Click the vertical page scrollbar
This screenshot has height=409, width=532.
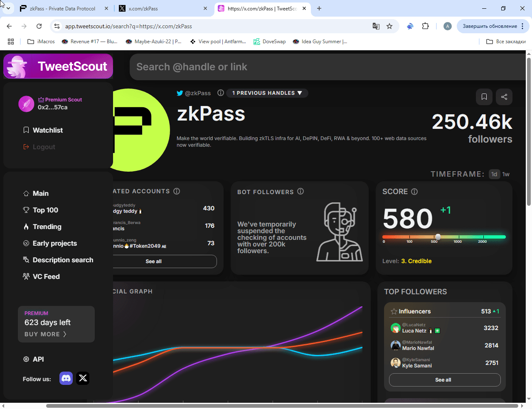pos(529,131)
